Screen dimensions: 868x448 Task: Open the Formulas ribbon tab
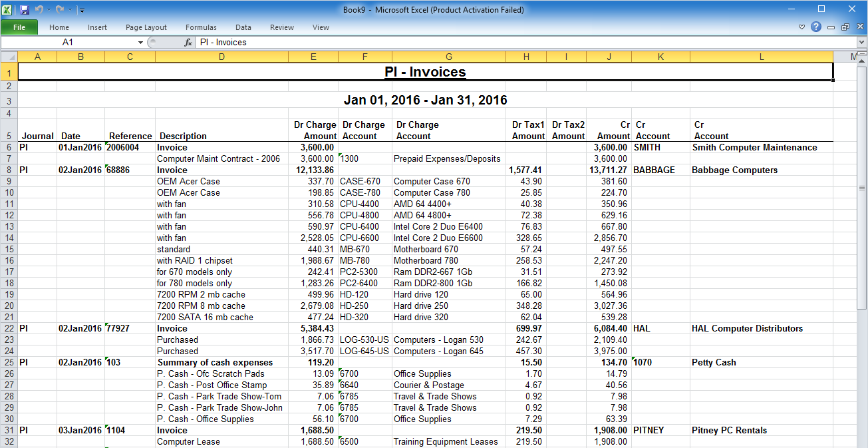201,27
